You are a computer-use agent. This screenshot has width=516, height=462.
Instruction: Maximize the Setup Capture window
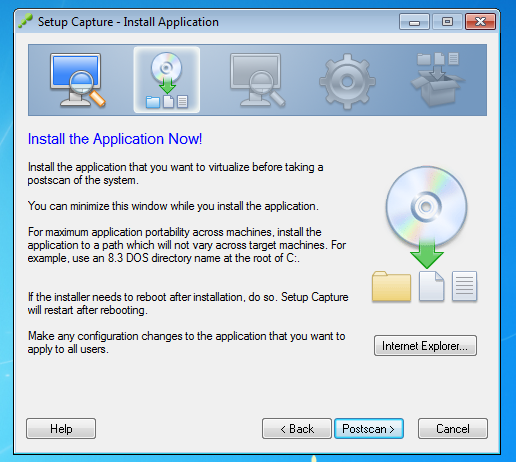tap(447, 22)
